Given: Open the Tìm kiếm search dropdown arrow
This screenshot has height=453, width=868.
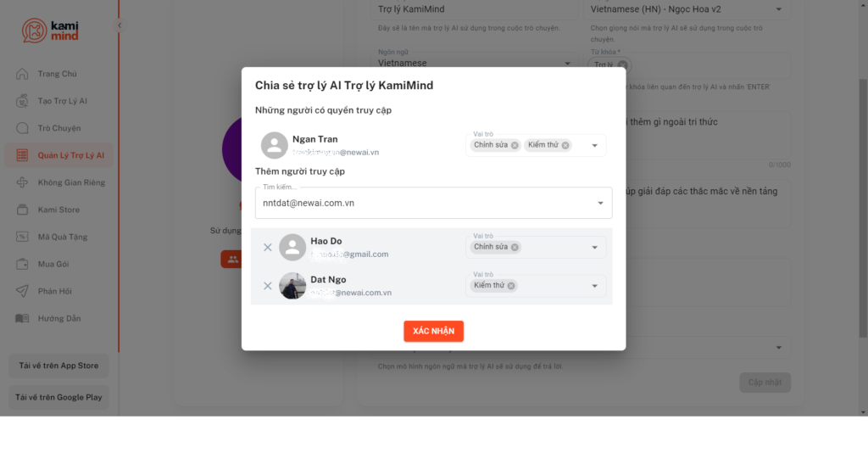Looking at the screenshot, I should tap(601, 204).
